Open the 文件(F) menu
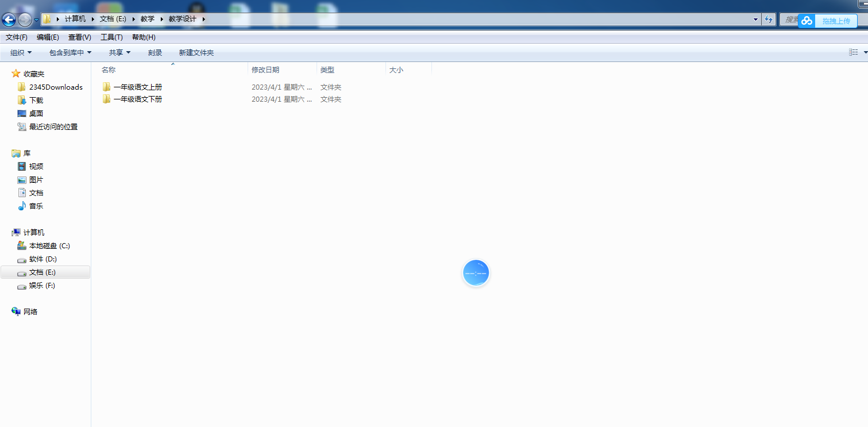Screen dimensions: 868x427 tap(17, 37)
